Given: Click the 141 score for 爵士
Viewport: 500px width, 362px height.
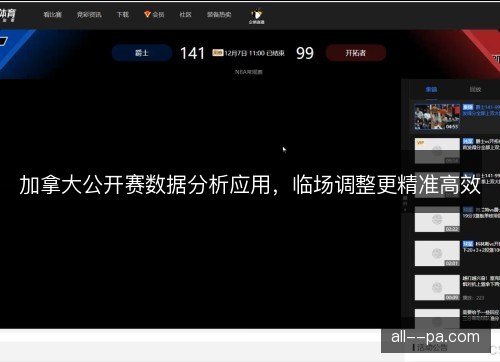Looking at the screenshot, I should click(192, 53).
